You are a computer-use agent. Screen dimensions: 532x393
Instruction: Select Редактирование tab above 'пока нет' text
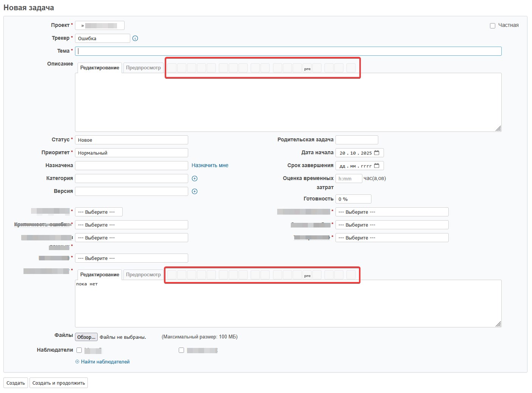[x=100, y=275]
